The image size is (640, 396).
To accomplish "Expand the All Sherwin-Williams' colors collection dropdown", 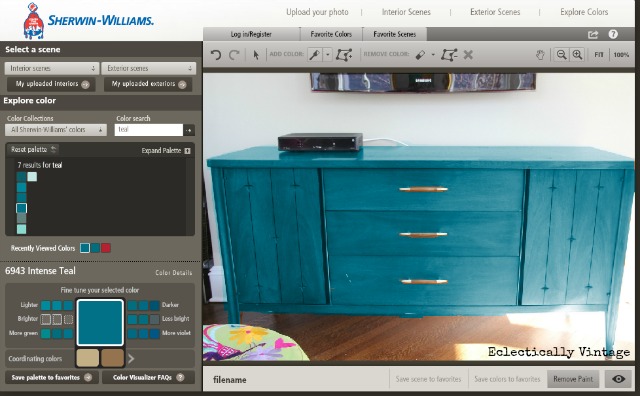I will [x=56, y=130].
